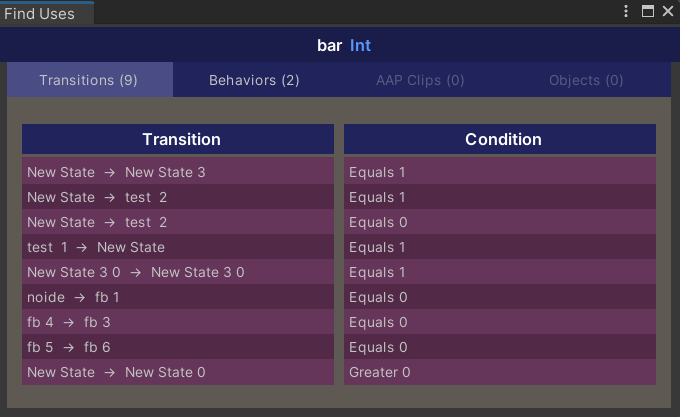Select the fb 5 → fb 6 transition
This screenshot has width=680, height=417.
178,347
